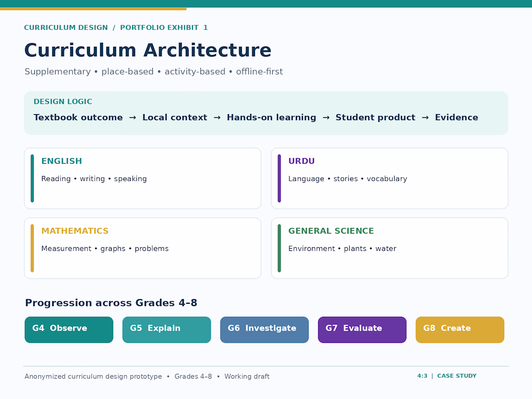Image resolution: width=532 pixels, height=399 pixels.
Task: Click the Portfolio Exhibit 1 breadcrumb
Action: (164, 28)
